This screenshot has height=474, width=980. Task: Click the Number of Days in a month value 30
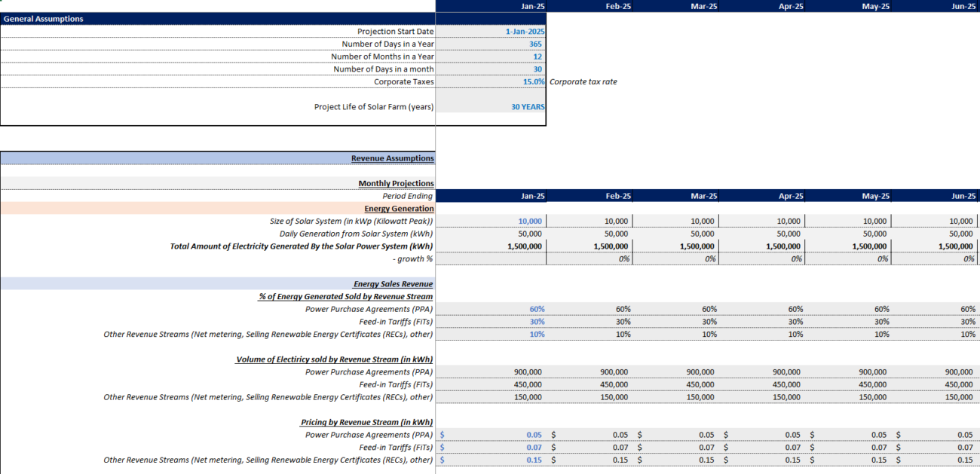[491, 69]
